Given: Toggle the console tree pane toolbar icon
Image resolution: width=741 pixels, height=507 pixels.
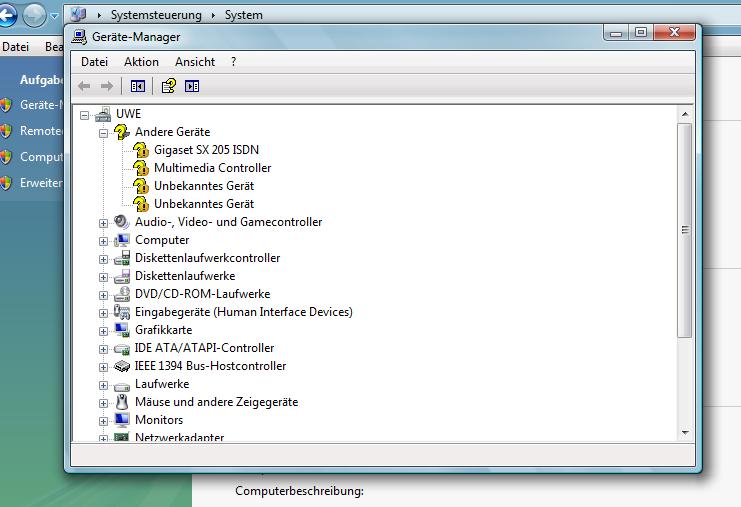Looking at the screenshot, I should coord(138,86).
